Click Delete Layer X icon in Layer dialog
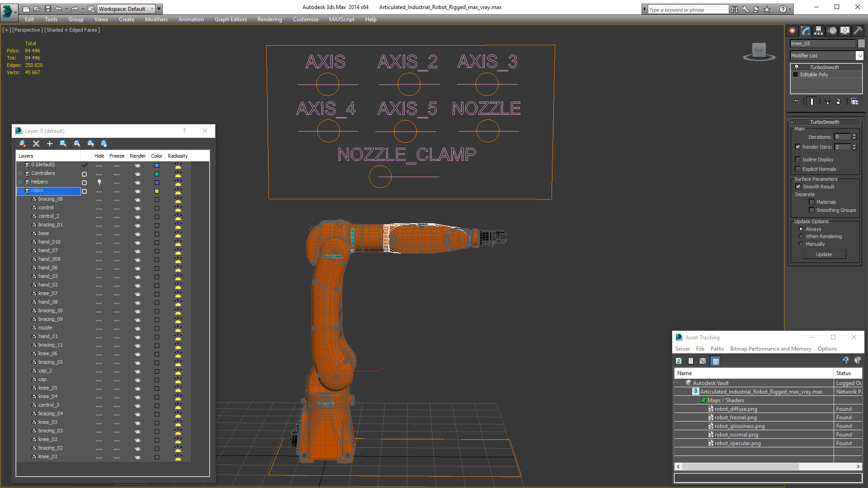Screen dimensions: 868x488 pyautogui.click(x=36, y=144)
